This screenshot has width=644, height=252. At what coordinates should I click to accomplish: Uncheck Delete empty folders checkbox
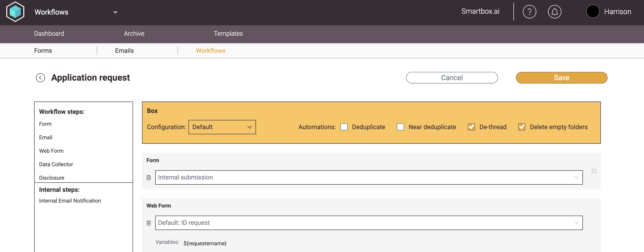(522, 127)
